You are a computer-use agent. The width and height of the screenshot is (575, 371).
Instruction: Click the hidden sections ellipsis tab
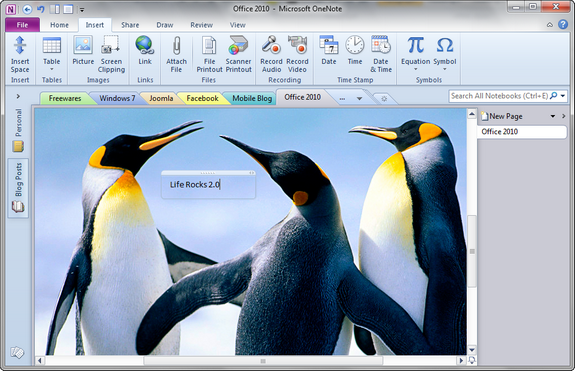pyautogui.click(x=342, y=99)
